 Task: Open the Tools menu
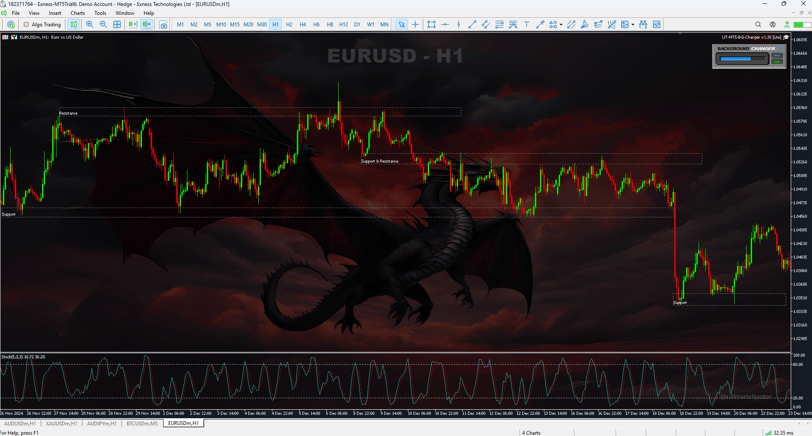point(100,13)
